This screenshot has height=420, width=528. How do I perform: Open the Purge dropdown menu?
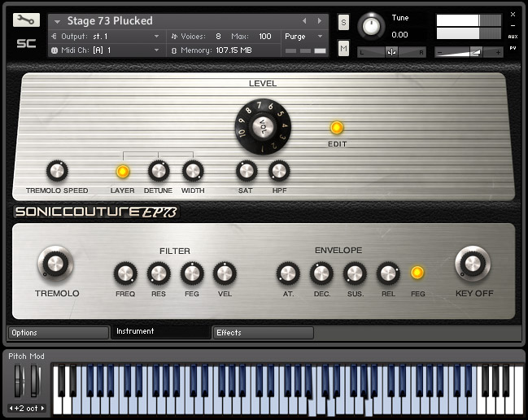point(304,37)
